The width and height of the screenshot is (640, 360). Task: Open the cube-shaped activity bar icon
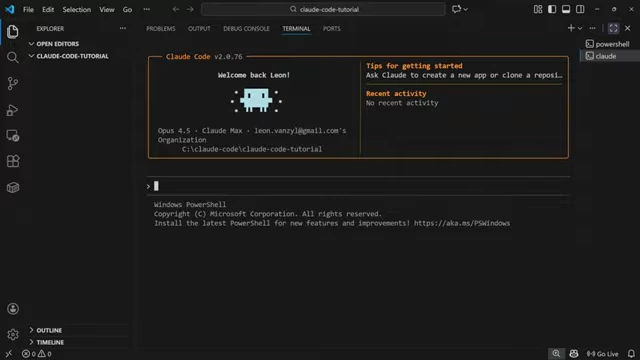point(13,187)
